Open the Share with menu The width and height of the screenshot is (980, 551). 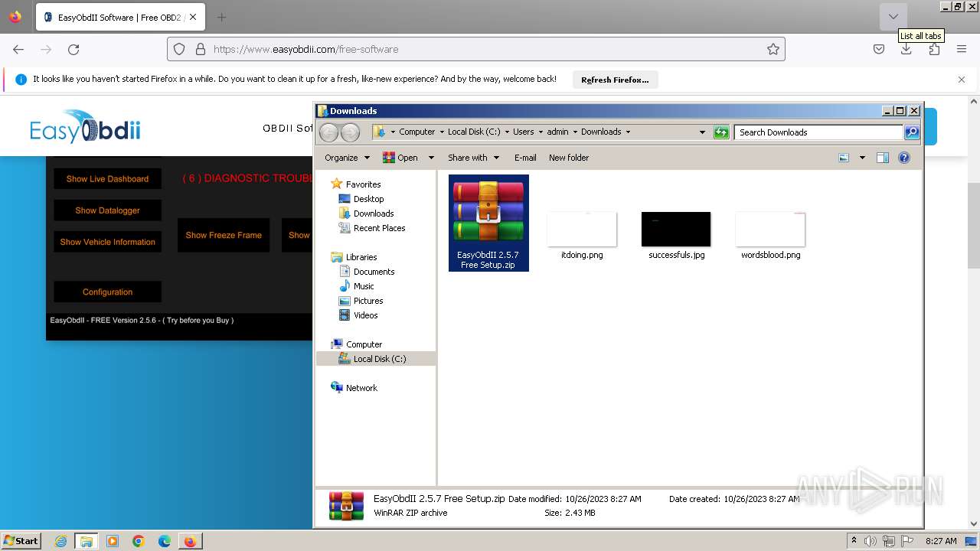pos(473,158)
